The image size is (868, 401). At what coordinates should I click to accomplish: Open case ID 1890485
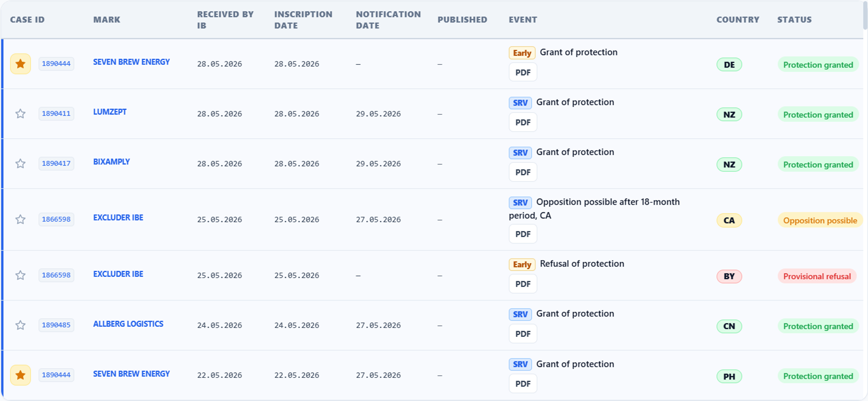[56, 325]
